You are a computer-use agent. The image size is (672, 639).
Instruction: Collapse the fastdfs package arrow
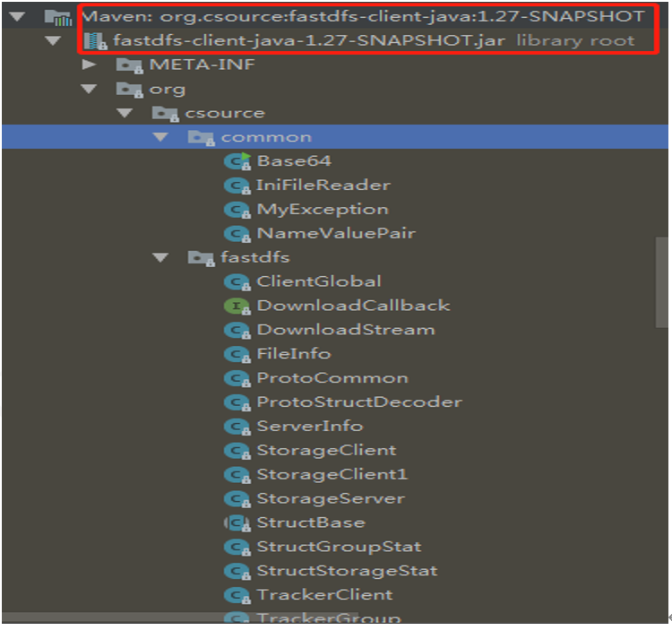coord(160,257)
